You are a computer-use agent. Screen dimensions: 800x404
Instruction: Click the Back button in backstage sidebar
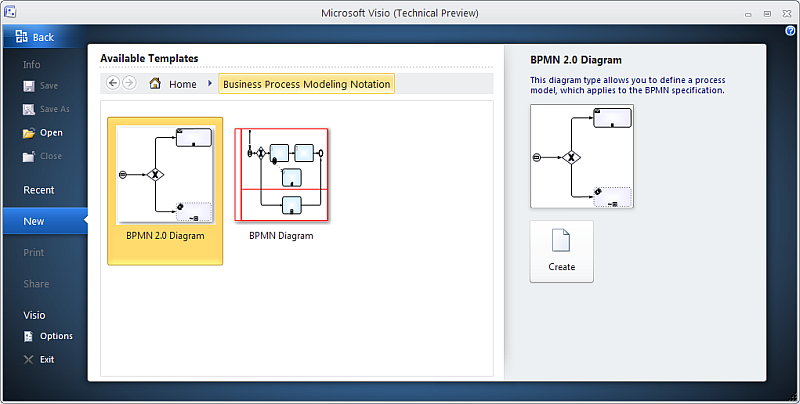44,37
